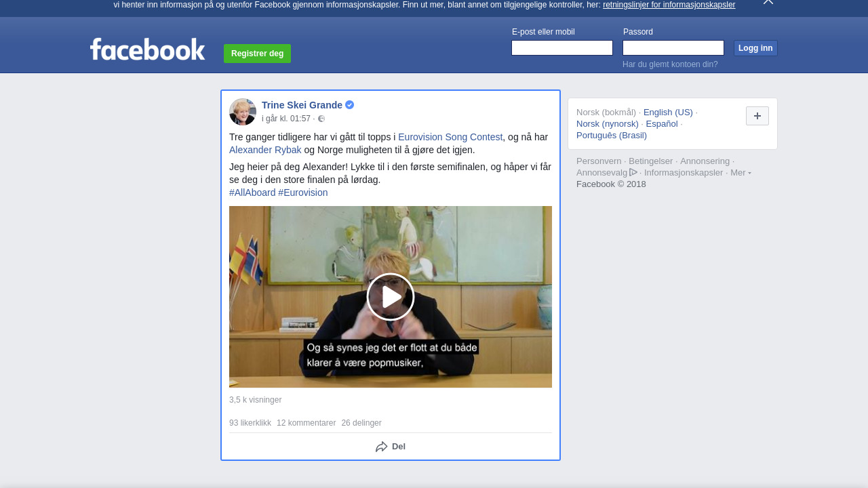
Task: Click 12 kommentarer count
Action: pos(307,423)
